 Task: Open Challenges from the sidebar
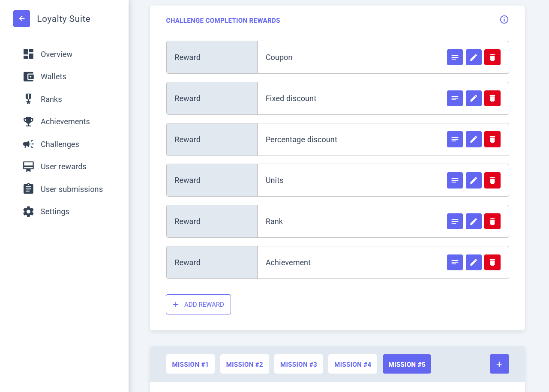point(60,144)
